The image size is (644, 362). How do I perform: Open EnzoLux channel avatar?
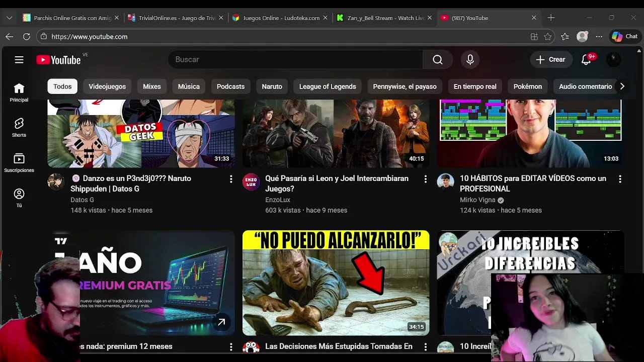[x=251, y=182]
